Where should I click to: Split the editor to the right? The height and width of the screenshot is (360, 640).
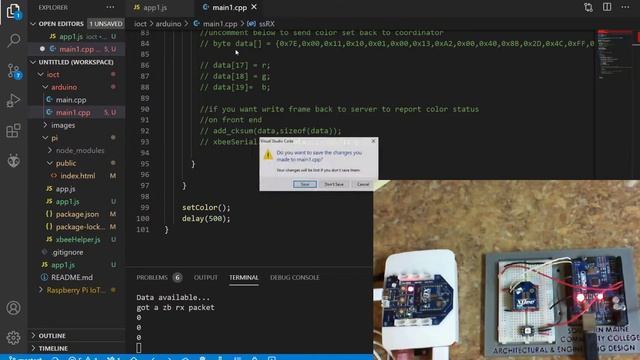tap(607, 7)
